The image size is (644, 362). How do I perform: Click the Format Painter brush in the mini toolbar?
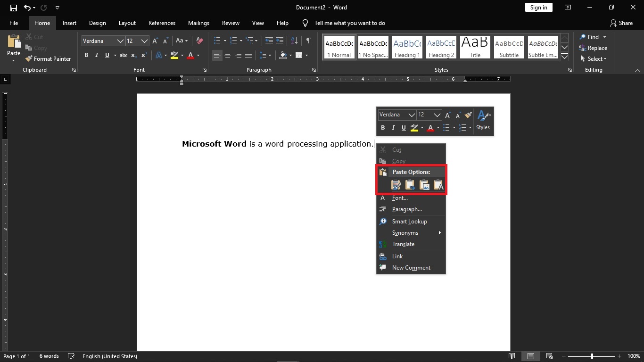[468, 115]
